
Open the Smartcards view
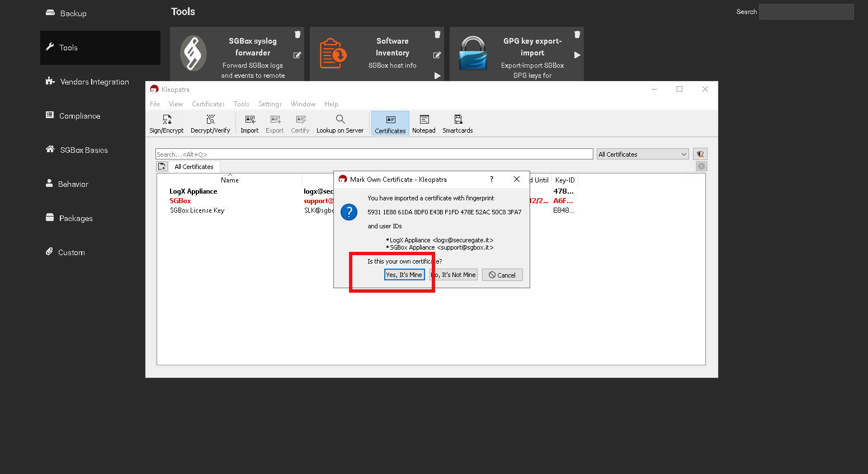coord(457,124)
